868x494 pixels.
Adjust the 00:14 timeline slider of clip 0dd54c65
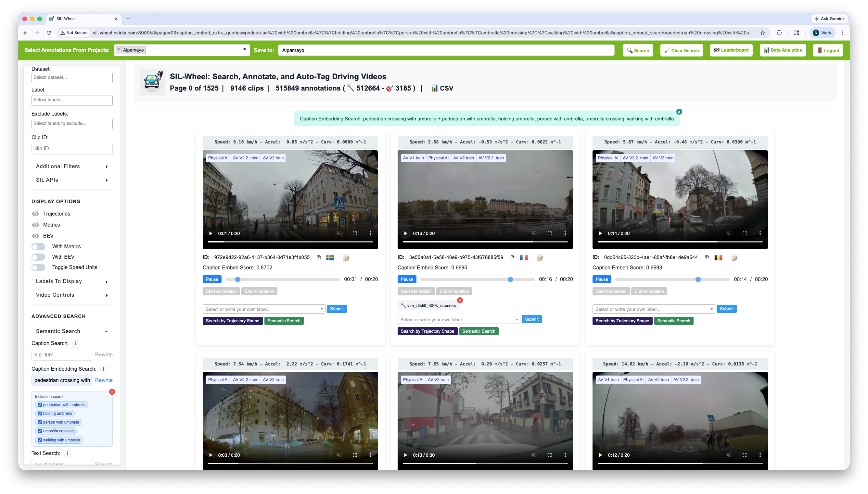coord(672,279)
